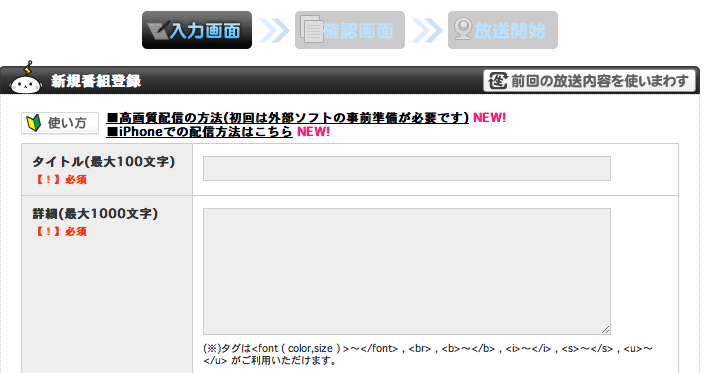
Task: Click arrow between 確認画面 and 放送開始
Action: click(x=427, y=31)
